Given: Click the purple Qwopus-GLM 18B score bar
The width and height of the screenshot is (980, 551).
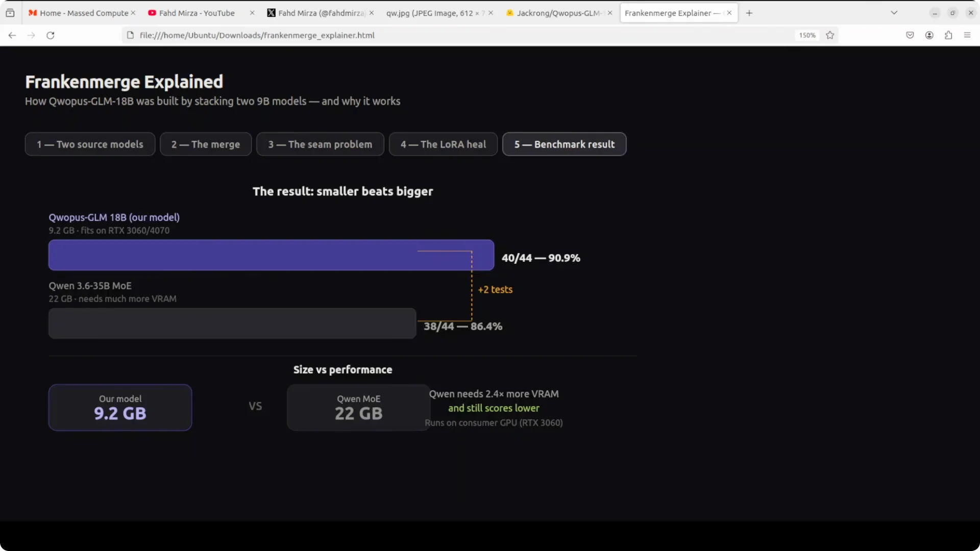Looking at the screenshot, I should (271, 255).
